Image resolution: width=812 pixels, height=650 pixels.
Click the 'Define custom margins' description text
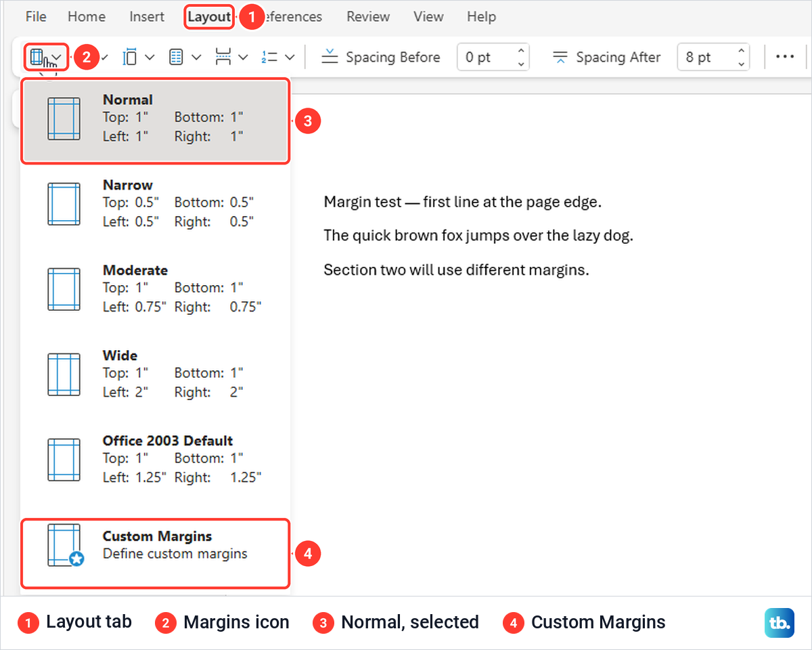coord(175,554)
